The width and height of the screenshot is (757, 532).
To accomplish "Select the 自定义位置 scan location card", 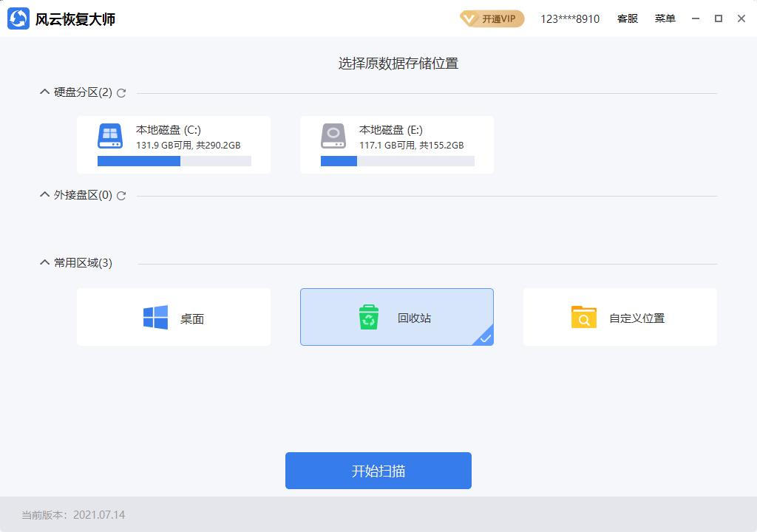I will tap(619, 317).
